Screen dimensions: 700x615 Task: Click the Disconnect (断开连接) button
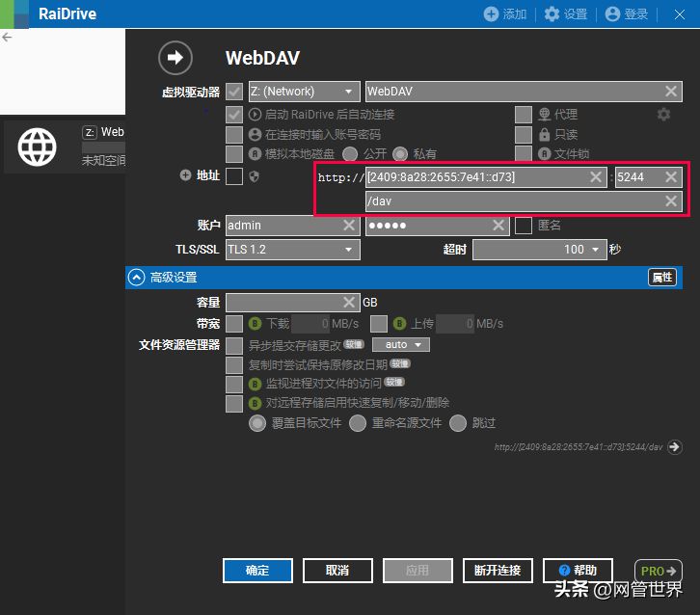pos(498,571)
